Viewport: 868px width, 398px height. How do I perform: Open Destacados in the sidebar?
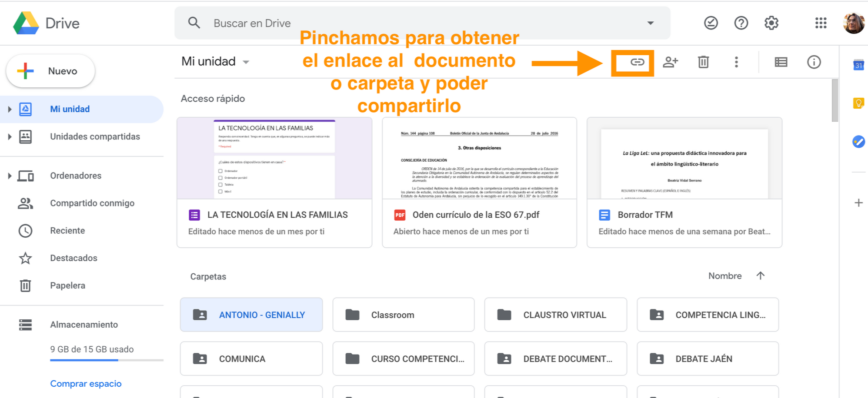pyautogui.click(x=73, y=258)
